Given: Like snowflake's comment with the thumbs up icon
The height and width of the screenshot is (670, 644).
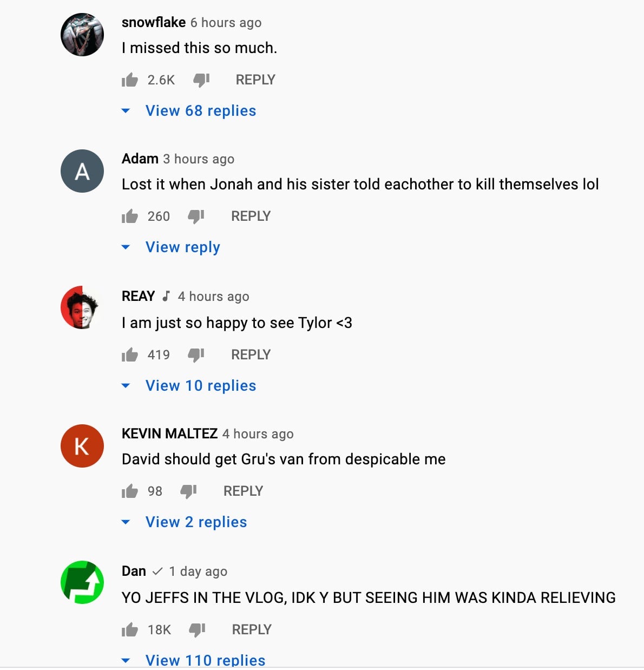Looking at the screenshot, I should coord(129,79).
